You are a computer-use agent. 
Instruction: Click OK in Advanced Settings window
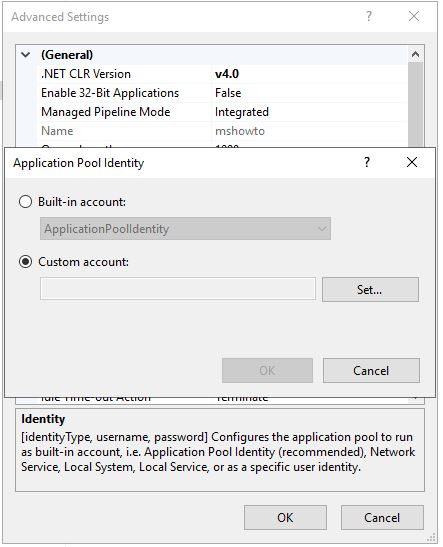click(x=285, y=517)
